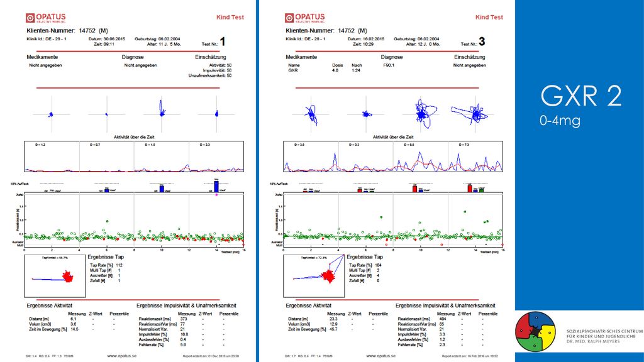Click 'Einschätzung' heading in the Test 1 report
Image resolution: width=644 pixels, height=362 pixels.
(210, 57)
